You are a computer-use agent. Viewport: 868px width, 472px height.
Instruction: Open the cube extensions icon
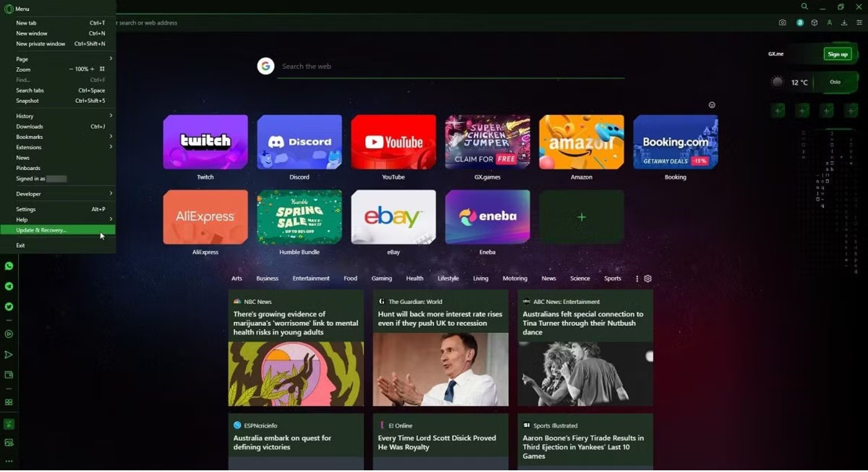click(x=814, y=23)
